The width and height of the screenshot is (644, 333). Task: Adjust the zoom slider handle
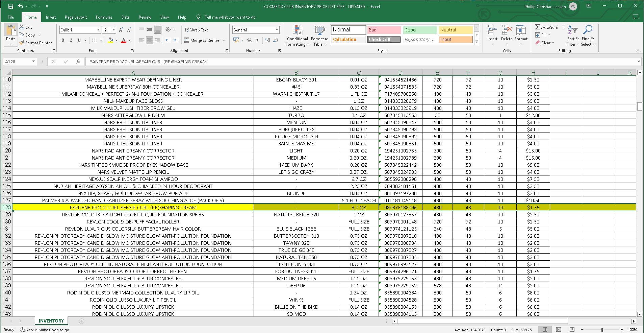602,330
